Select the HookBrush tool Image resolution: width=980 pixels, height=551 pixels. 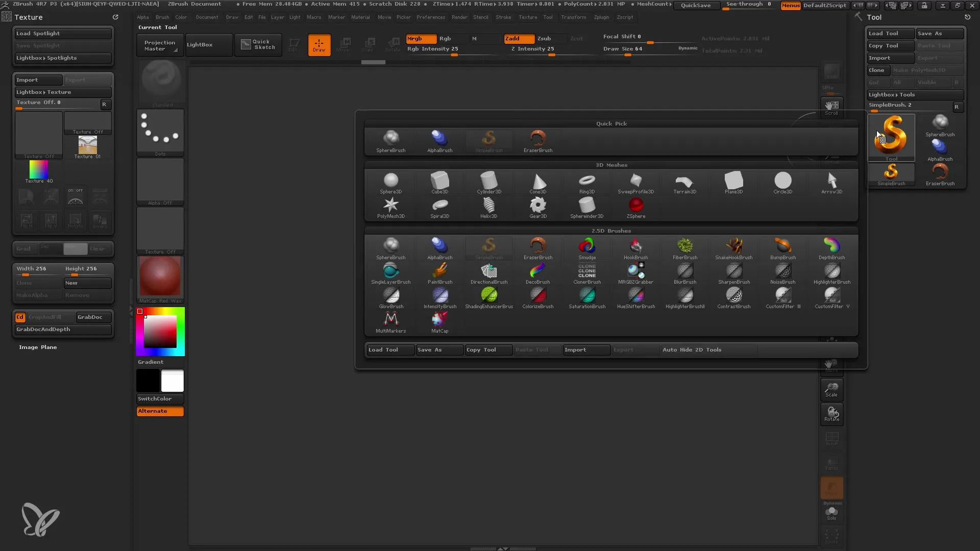pyautogui.click(x=635, y=249)
